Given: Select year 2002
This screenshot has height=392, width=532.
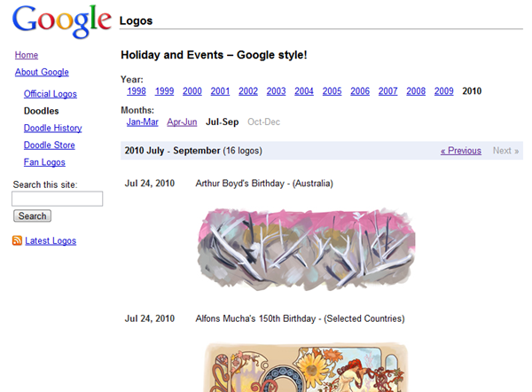Looking at the screenshot, I should (x=248, y=90).
